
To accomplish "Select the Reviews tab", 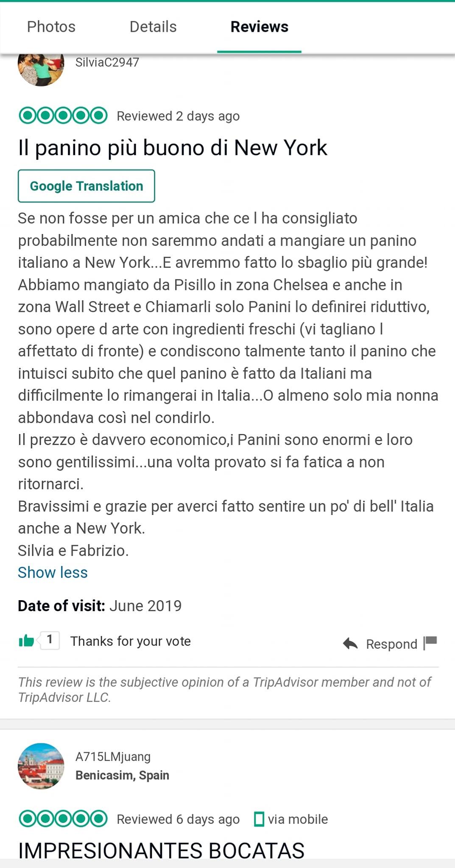I will tap(259, 27).
